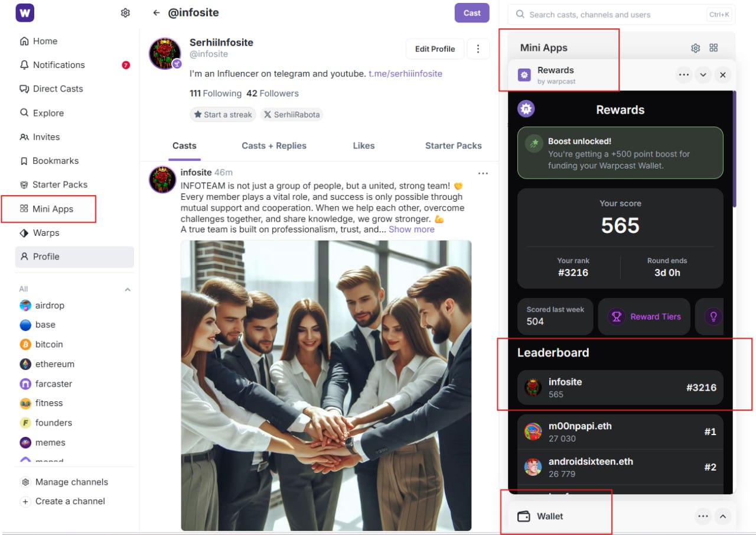
Task: Click the lightbulb icon card
Action: 711,316
